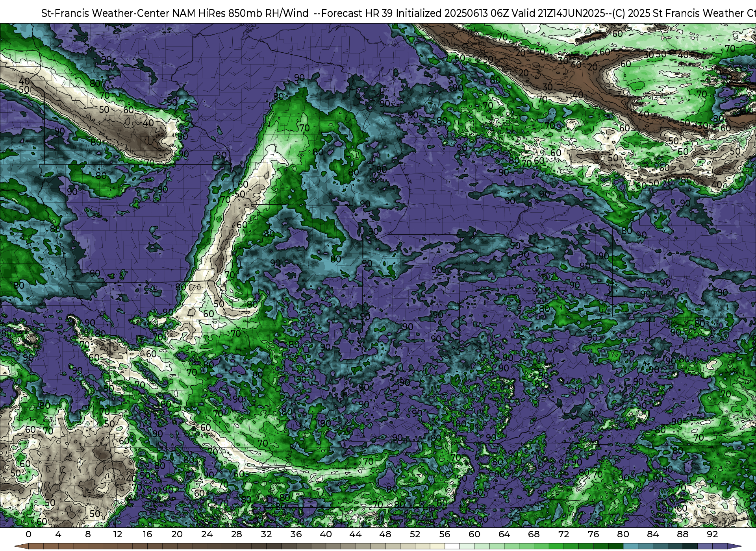This screenshot has width=756, height=551.
Task: Click the '44' tick label on the color scale
Action: tap(356, 534)
